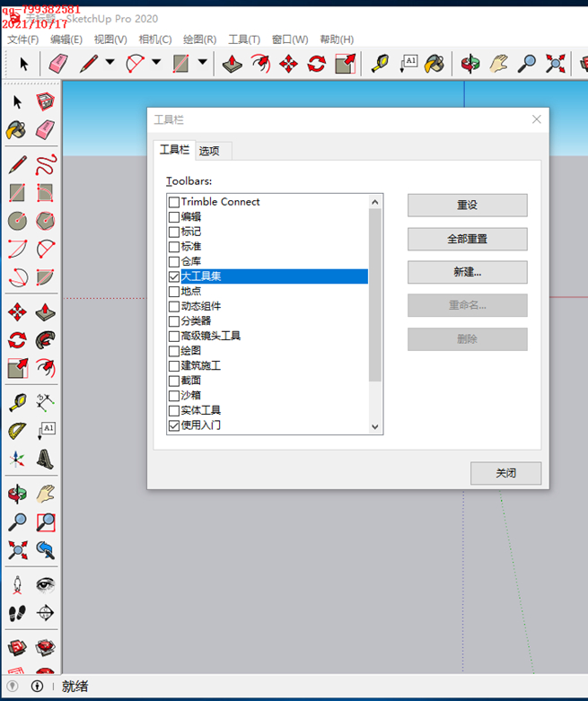This screenshot has width=588, height=701.
Task: Select the Pie arc tool in left toolset
Action: (x=45, y=276)
